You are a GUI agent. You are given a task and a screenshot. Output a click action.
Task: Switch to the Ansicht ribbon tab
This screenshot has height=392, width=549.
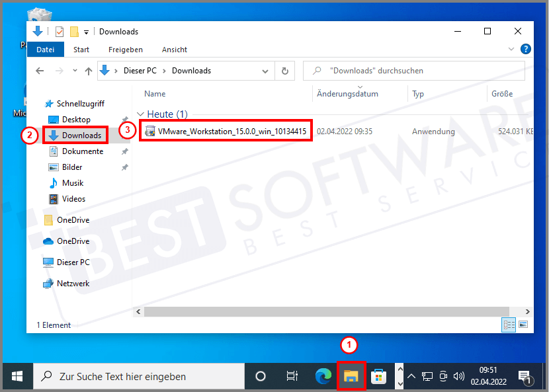pos(174,50)
